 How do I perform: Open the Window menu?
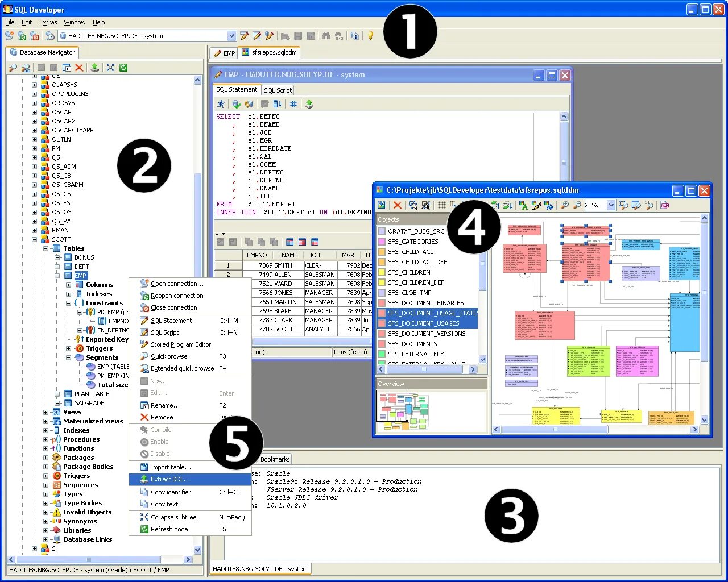tap(75, 22)
